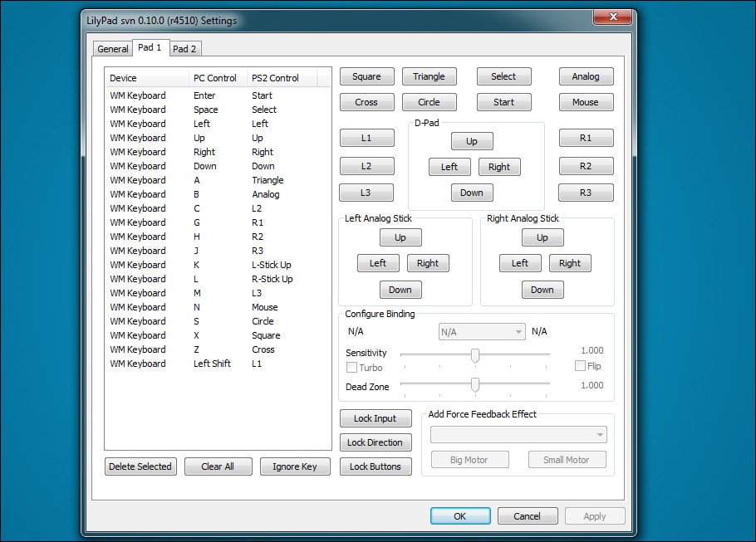Select the Enter to Start binding row
The image size is (756, 542).
pyautogui.click(x=218, y=95)
